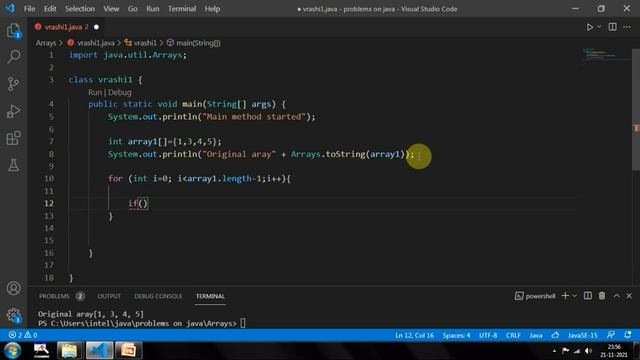Open the Go menu
The width and height of the screenshot is (640, 360).
click(x=133, y=9)
